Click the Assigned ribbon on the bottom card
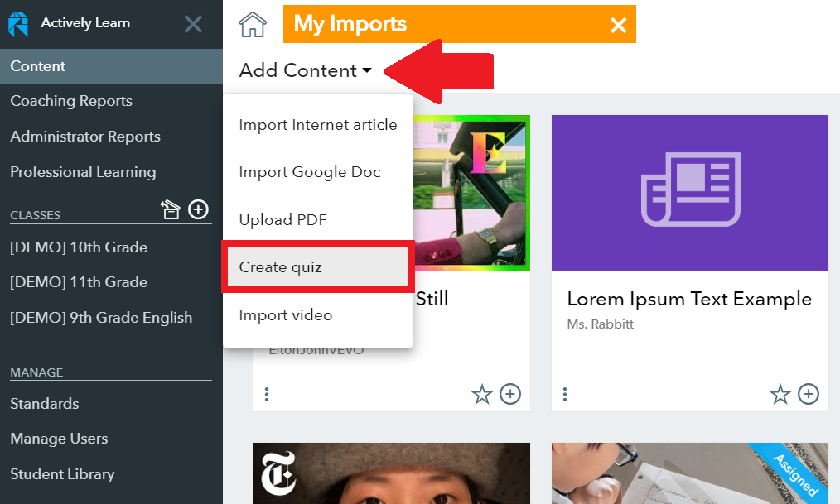This screenshot has height=504, width=840. click(x=796, y=473)
